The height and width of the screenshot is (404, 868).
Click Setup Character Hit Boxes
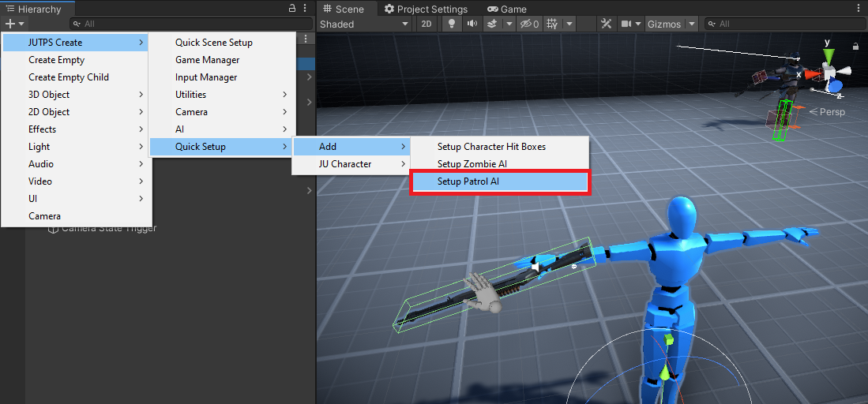pos(500,147)
